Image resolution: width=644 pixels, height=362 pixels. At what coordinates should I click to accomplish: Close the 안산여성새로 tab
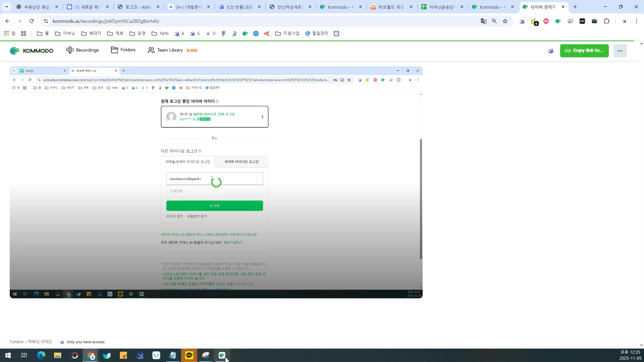click(x=310, y=7)
